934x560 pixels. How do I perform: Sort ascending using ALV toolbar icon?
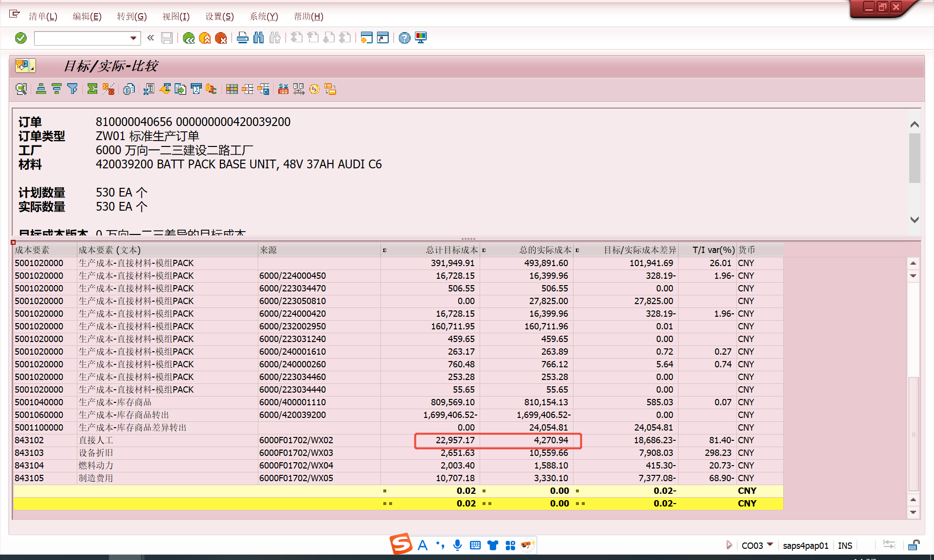coord(41,89)
